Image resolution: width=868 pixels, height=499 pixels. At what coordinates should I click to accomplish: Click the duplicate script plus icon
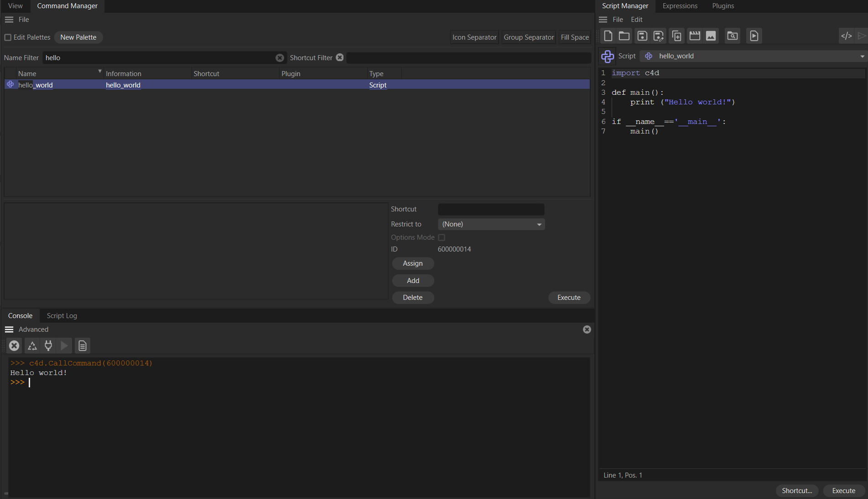tap(677, 36)
